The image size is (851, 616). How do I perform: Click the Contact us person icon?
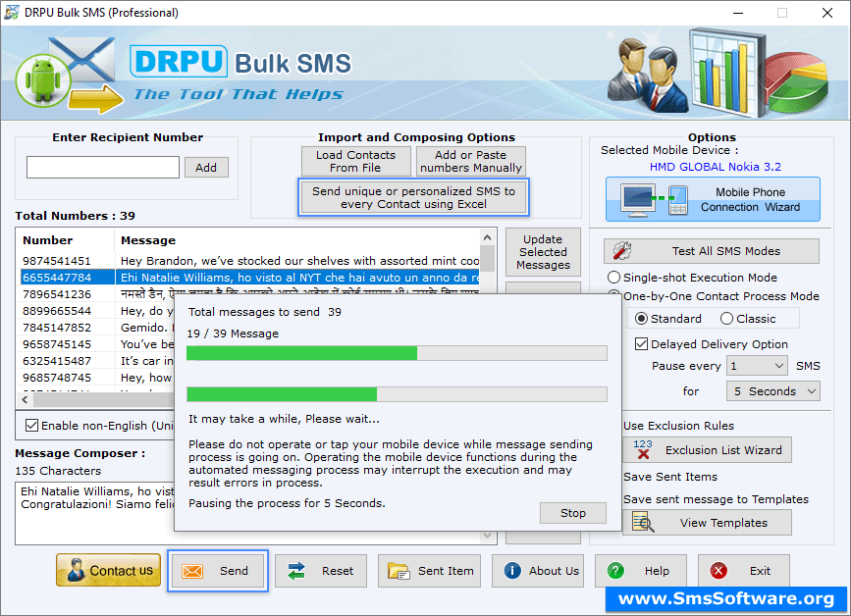76,571
